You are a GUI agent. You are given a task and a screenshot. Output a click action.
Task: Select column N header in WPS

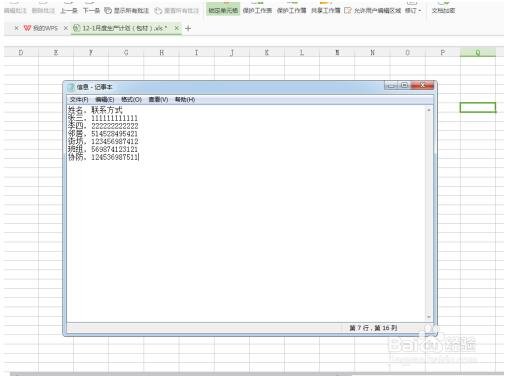coord(372,52)
